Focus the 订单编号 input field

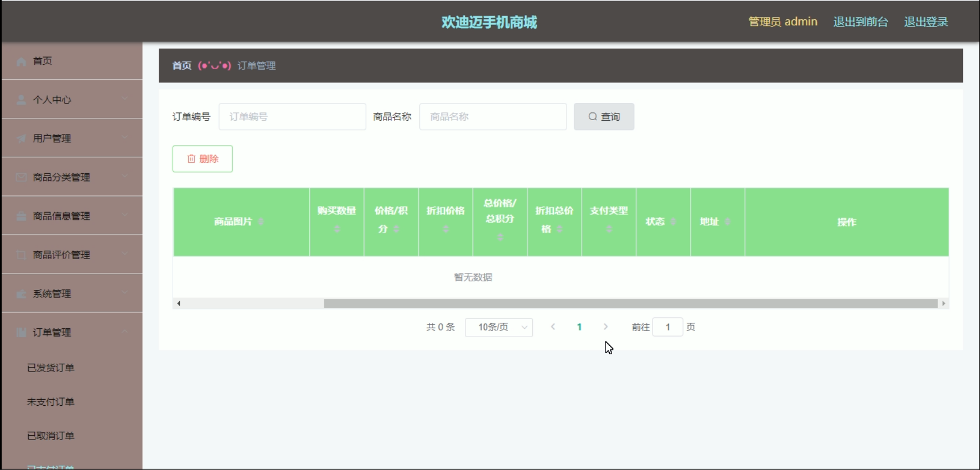292,117
